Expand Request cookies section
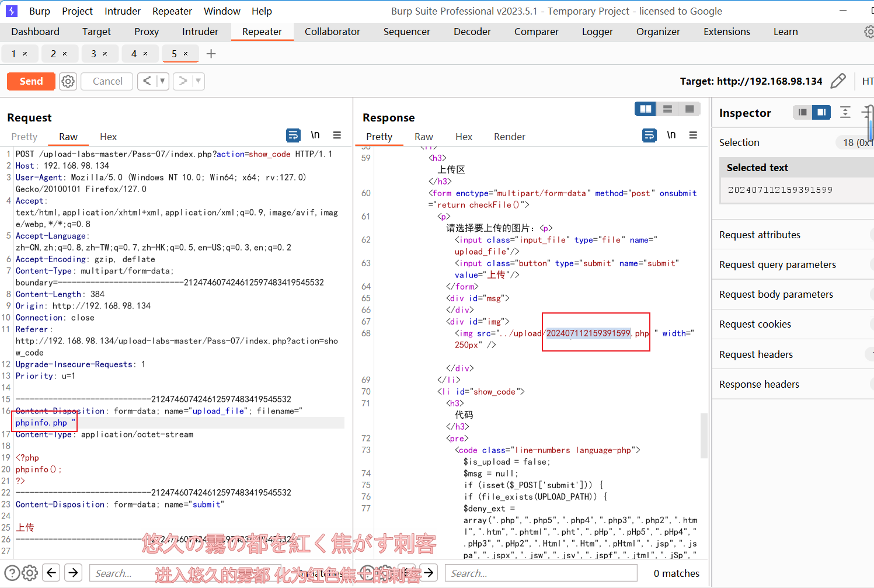Image resolution: width=874 pixels, height=588 pixels. click(x=793, y=324)
